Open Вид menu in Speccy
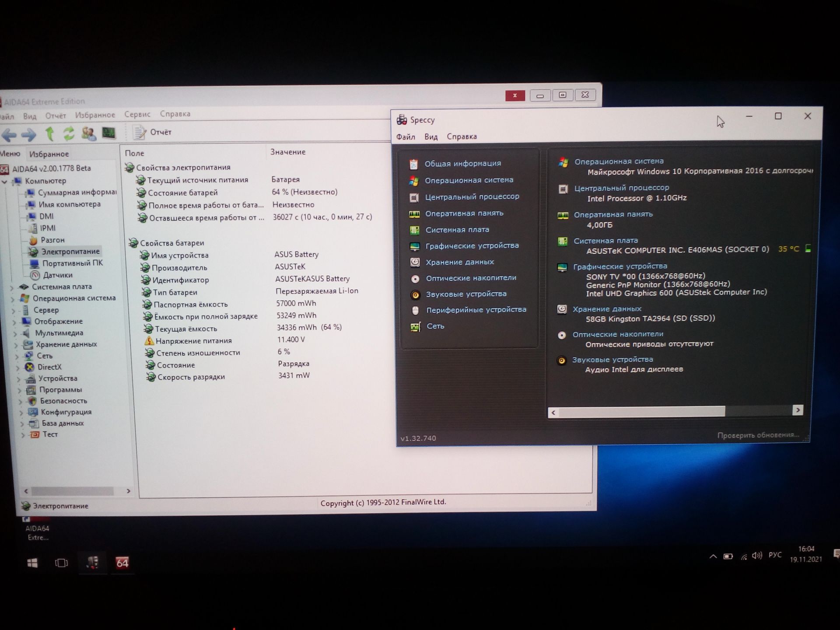 click(x=431, y=137)
